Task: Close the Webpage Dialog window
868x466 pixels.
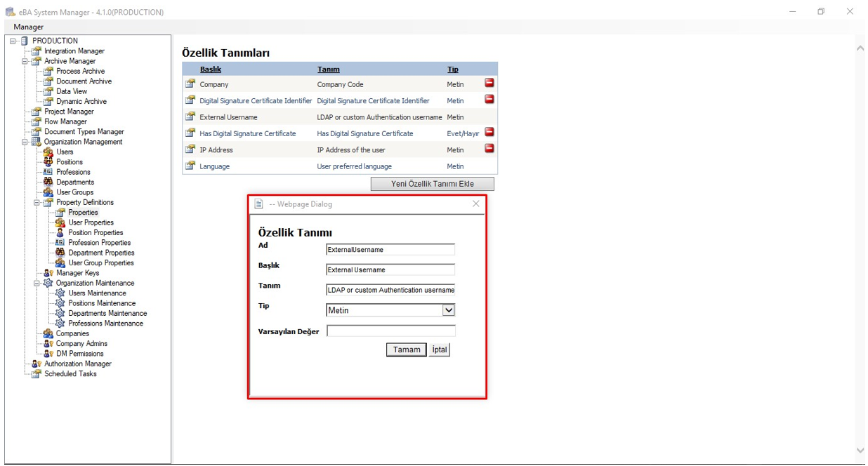Action: tap(476, 204)
